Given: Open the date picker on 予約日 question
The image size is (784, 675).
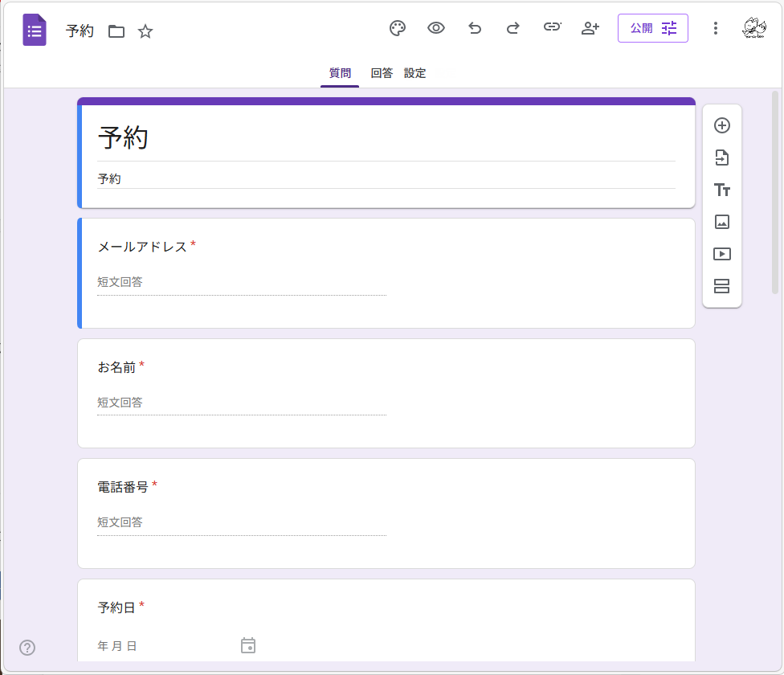Looking at the screenshot, I should click(x=248, y=645).
